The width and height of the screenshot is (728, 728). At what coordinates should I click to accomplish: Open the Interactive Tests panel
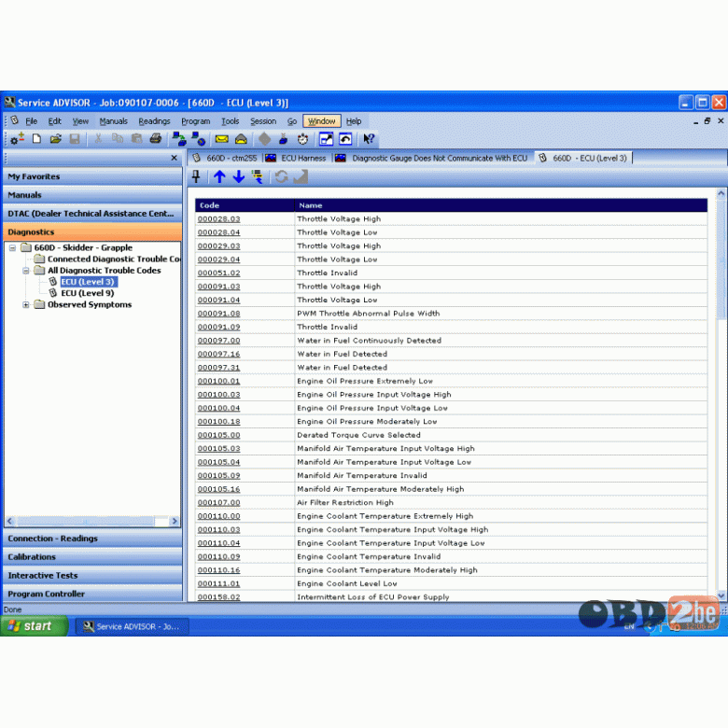92,576
